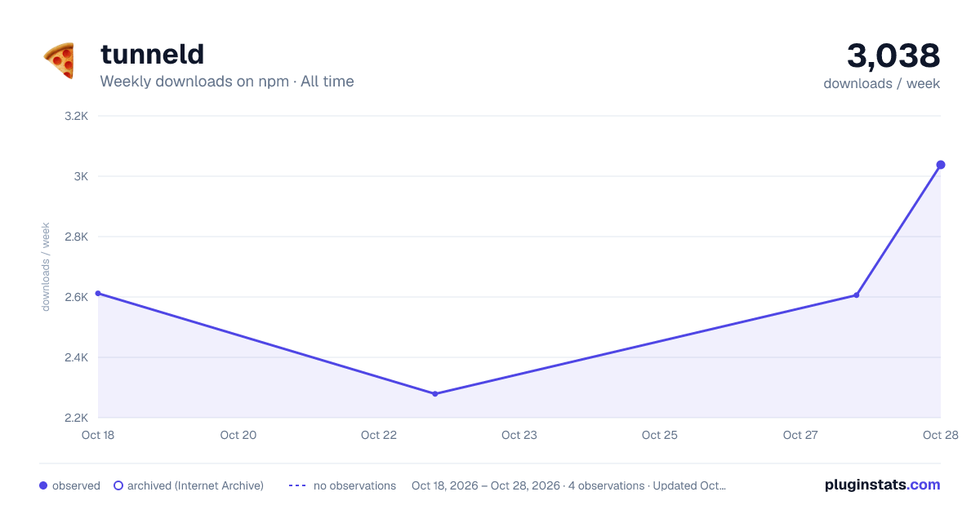980x514 pixels.
Task: Click the 3.2K y-axis label
Action: pos(76,116)
